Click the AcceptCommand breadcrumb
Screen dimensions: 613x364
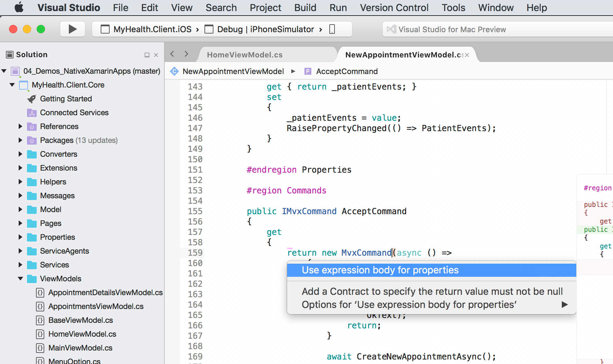(347, 71)
